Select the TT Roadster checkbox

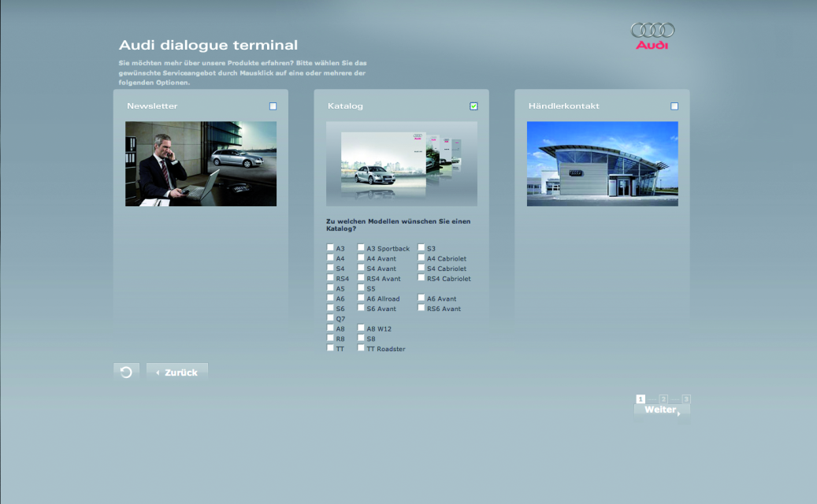pyautogui.click(x=361, y=348)
